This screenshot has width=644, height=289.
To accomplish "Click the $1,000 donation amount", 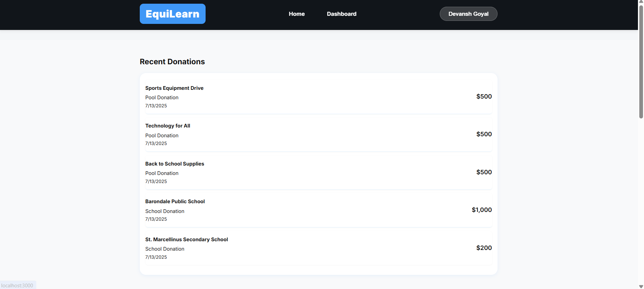I will [x=481, y=210].
